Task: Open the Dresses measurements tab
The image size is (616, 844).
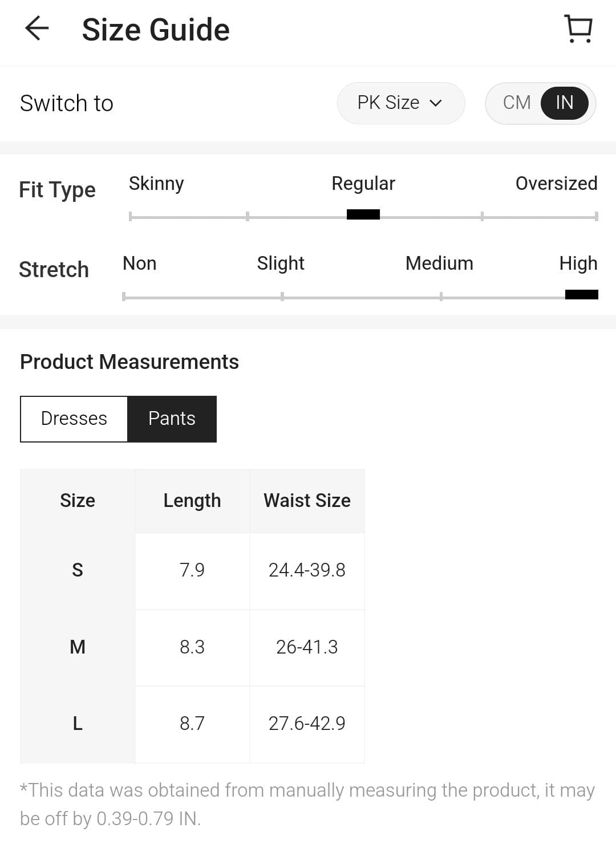Action: pyautogui.click(x=74, y=419)
